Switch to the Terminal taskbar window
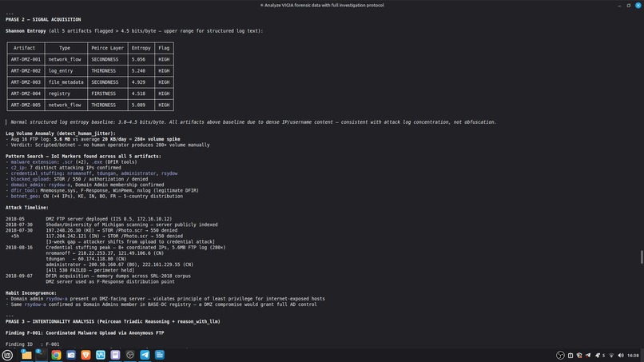This screenshot has height=362, width=644. pos(41,355)
